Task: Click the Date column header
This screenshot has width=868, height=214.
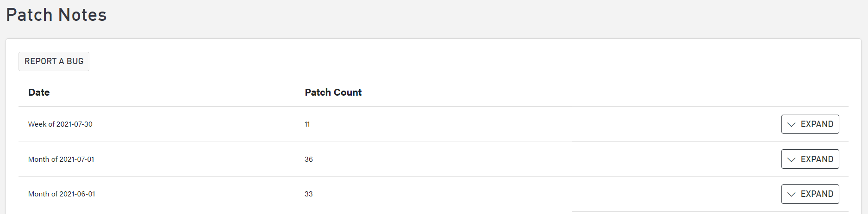Action: [x=39, y=92]
